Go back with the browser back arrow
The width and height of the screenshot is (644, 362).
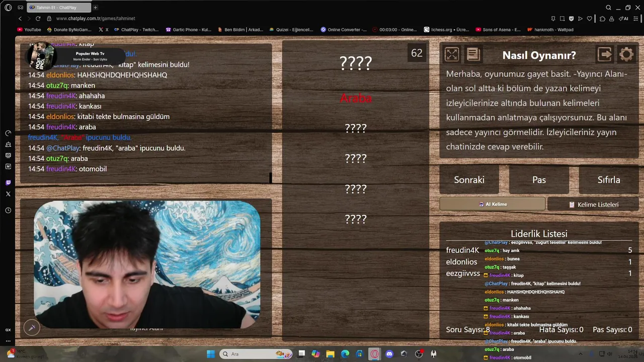[x=20, y=19]
